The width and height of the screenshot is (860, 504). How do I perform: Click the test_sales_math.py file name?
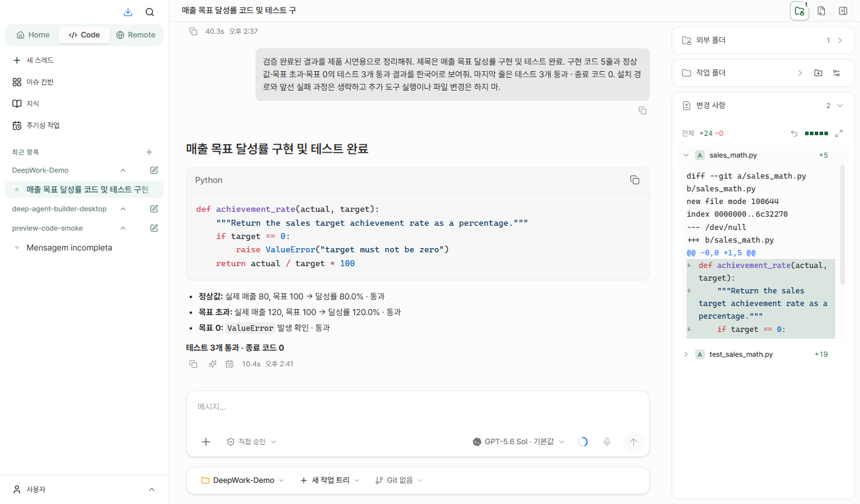[741, 354]
